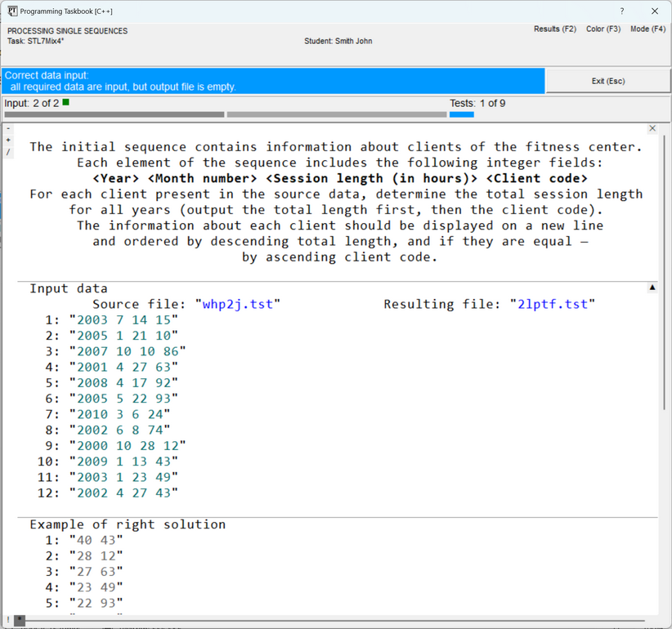
Task: Click scroll-up arrow of input data section
Action: [652, 288]
